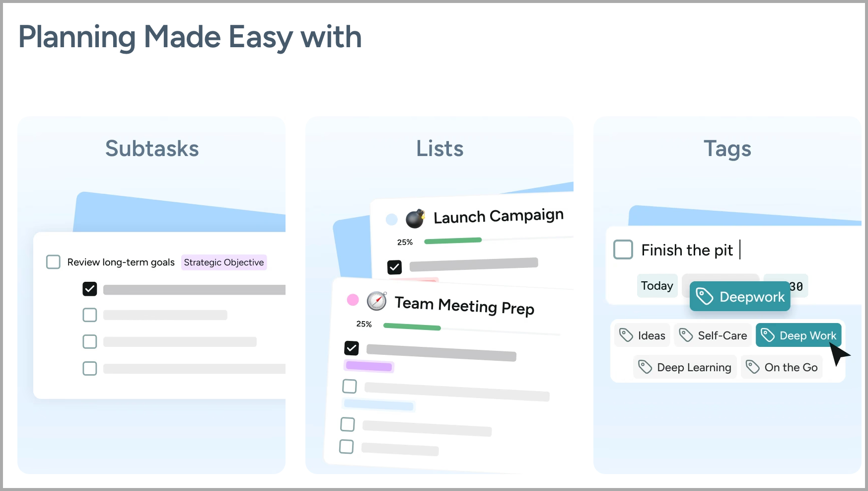Click the light blue dot of Launch Campaign
Image resolution: width=868 pixels, height=491 pixels.
click(392, 219)
